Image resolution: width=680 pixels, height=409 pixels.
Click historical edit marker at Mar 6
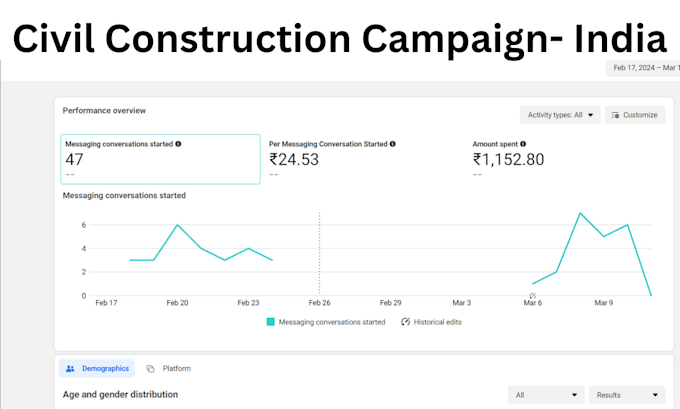533,295
